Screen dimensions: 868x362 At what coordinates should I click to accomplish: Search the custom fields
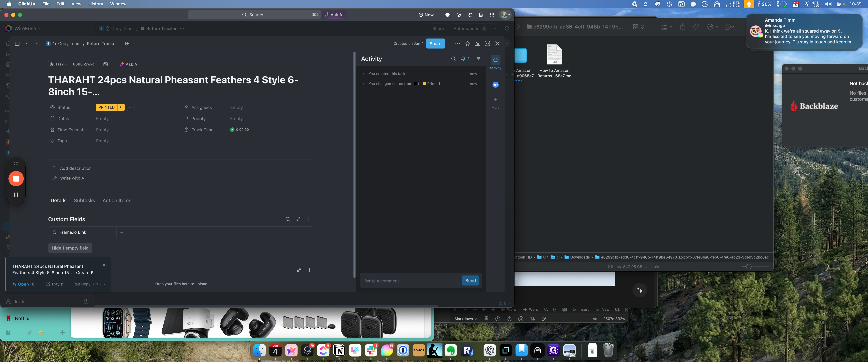click(288, 219)
